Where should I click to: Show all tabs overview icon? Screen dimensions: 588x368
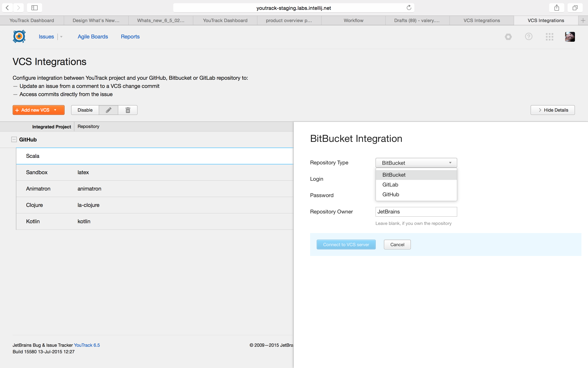click(575, 8)
